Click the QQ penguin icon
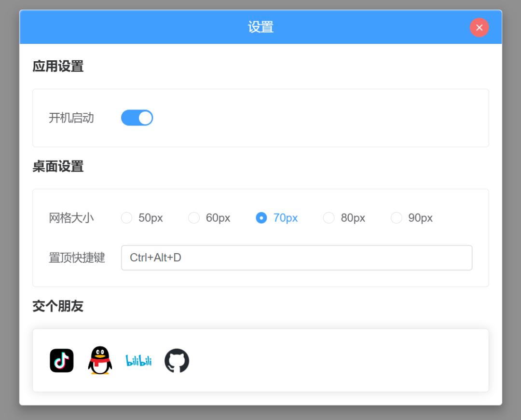 pyautogui.click(x=99, y=360)
